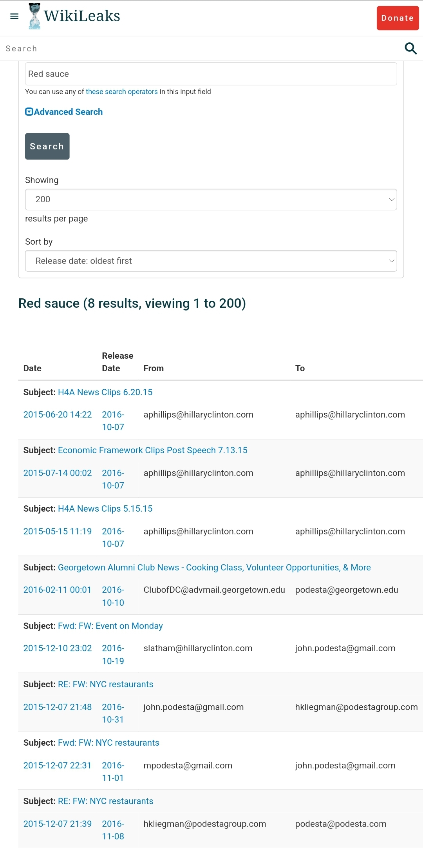Click date 2015-06-20 14:22
Screen dimensions: 423x868
(58, 415)
